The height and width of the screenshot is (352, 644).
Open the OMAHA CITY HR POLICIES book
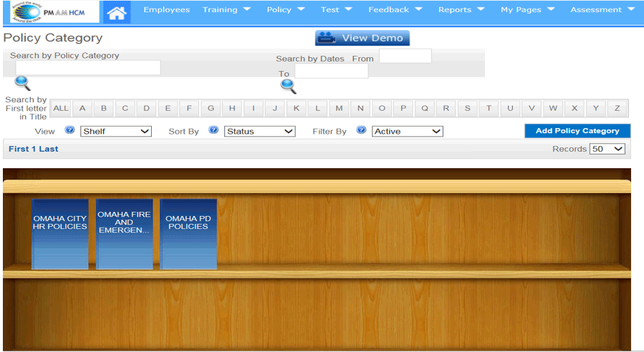pos(60,234)
